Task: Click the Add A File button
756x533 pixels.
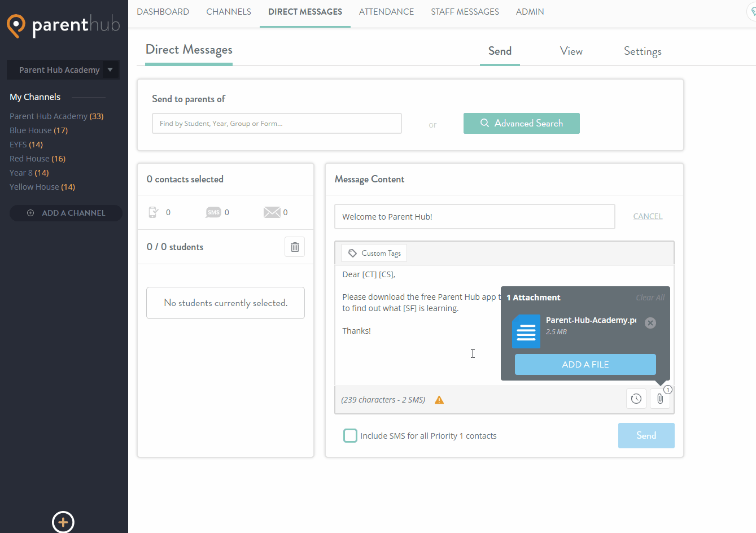Action: pyautogui.click(x=585, y=364)
